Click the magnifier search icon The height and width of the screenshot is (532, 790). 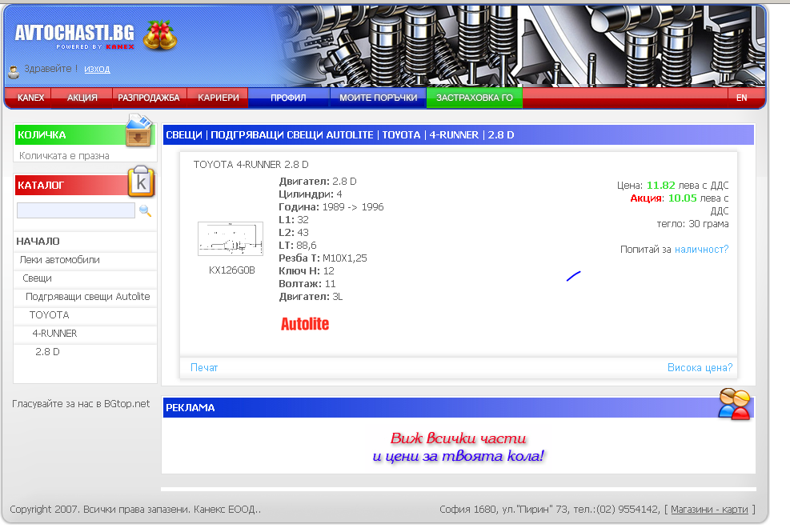pyautogui.click(x=145, y=210)
